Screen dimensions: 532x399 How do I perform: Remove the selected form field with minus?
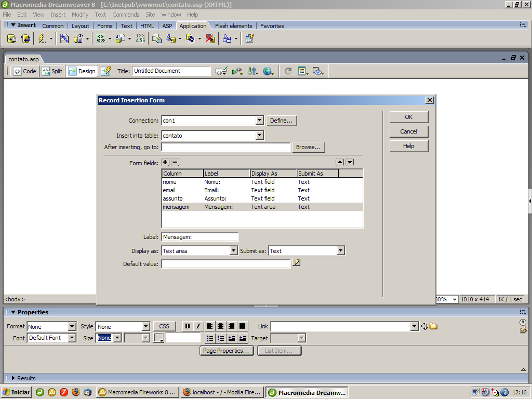[x=175, y=162]
